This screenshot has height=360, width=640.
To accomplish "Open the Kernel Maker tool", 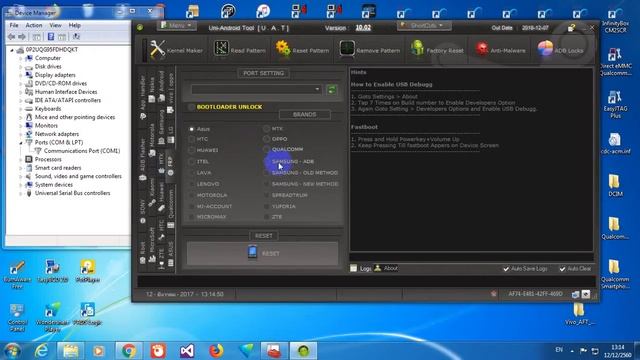I will pos(176,50).
